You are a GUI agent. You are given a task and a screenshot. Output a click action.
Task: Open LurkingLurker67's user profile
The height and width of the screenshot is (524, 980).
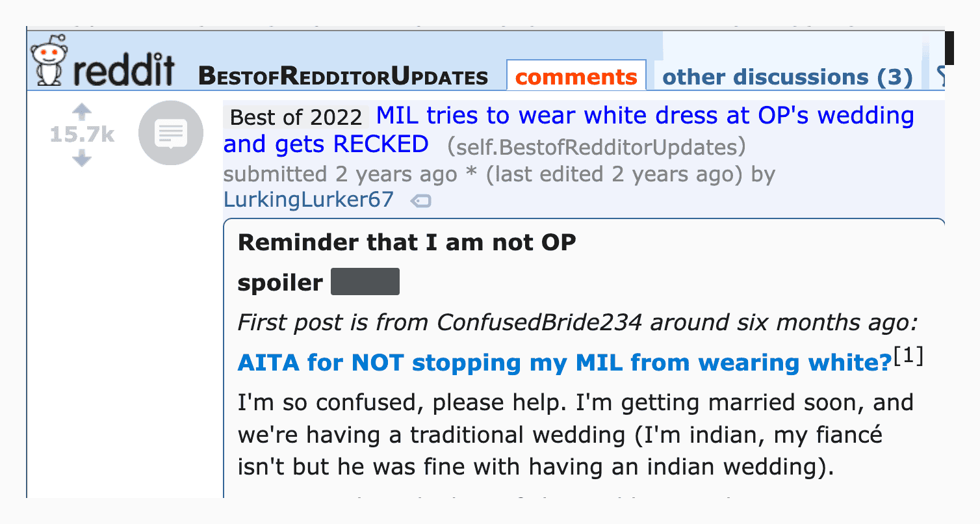point(308,200)
